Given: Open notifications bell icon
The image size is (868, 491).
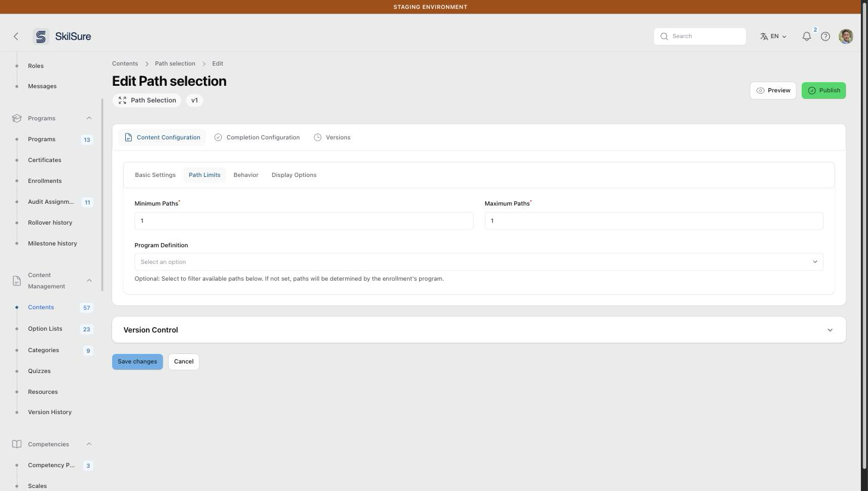Looking at the screenshot, I should [x=807, y=36].
